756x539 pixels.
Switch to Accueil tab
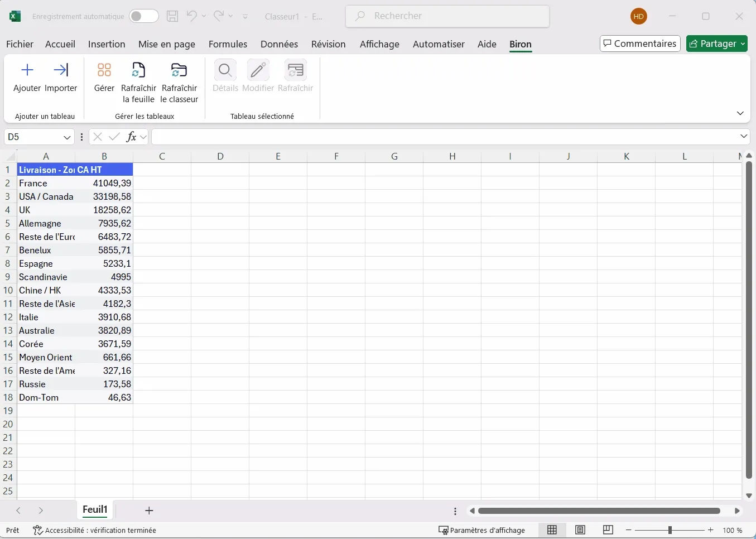tap(60, 44)
